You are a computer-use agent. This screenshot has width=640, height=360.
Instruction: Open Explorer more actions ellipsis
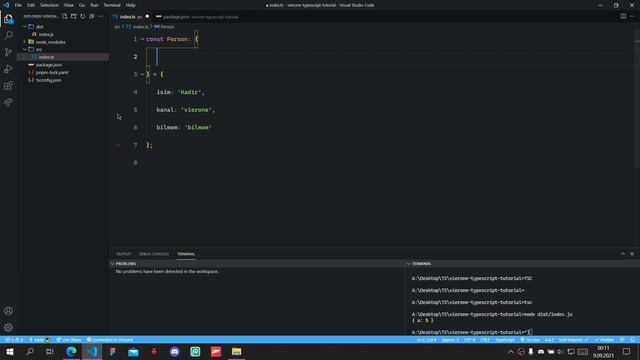click(101, 16)
